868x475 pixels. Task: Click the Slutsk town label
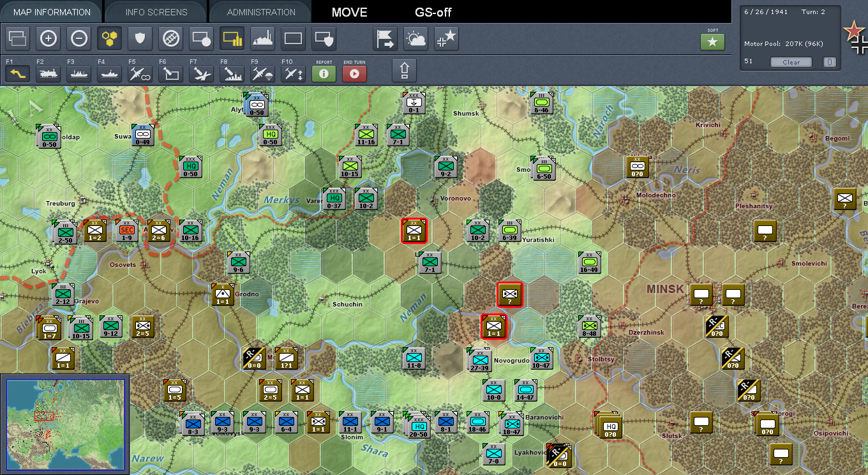coord(672,436)
